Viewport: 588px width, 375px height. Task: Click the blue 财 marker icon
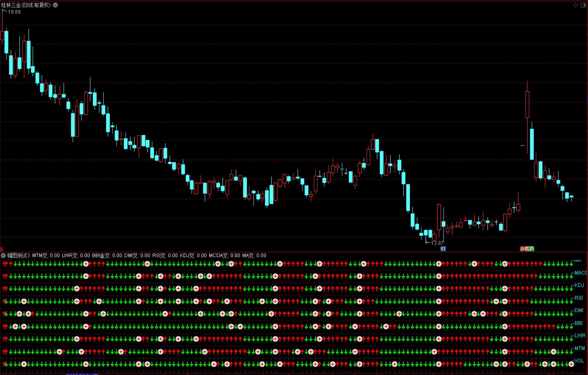pos(443,249)
